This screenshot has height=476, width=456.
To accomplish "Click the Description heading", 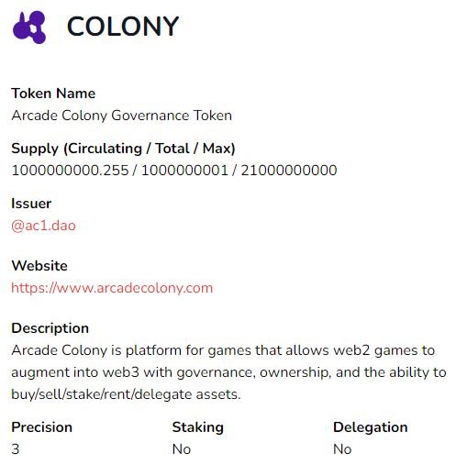I will (x=50, y=328).
